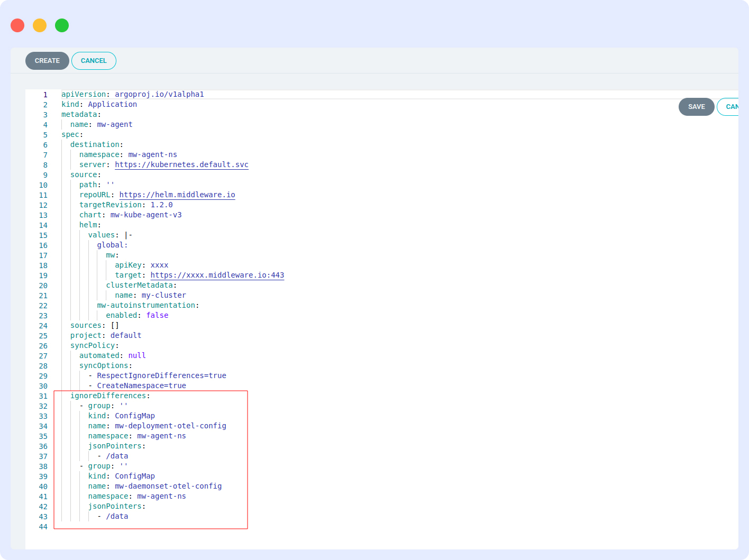This screenshot has height=560, width=749.
Task: Select line number 31 beside ignoreDifferences
Action: pyautogui.click(x=43, y=396)
